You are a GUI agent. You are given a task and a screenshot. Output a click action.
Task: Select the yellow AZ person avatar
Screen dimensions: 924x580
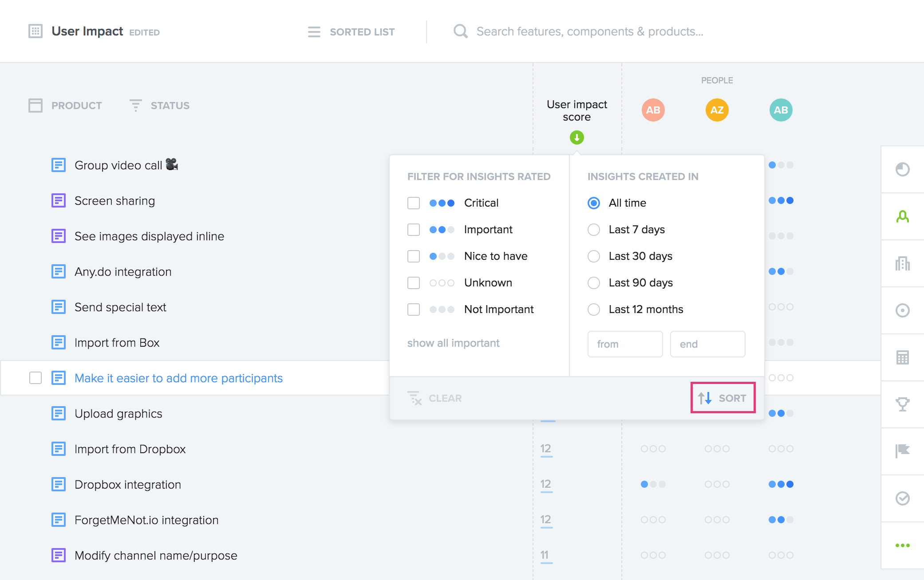717,110
